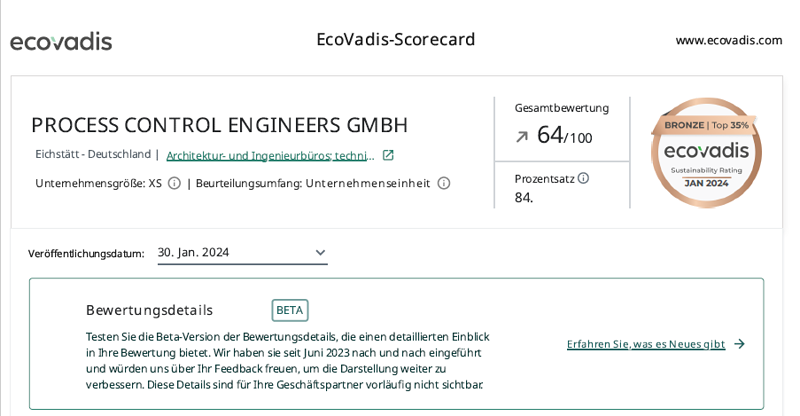Viewport: 800px width, 416px height.
Task: Click the Prozentsatz info icon
Action: pyautogui.click(x=583, y=178)
